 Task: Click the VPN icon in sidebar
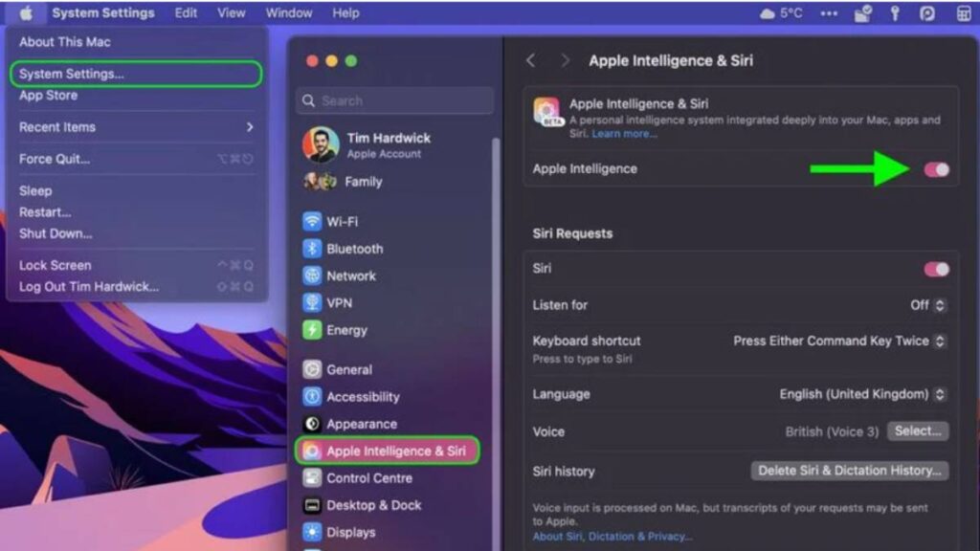coord(312,303)
